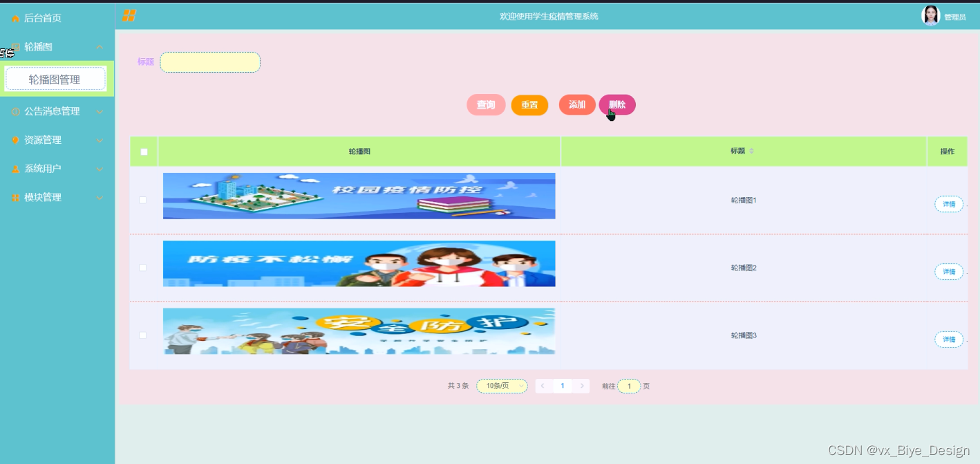Click the 标题 search input field

pos(210,62)
